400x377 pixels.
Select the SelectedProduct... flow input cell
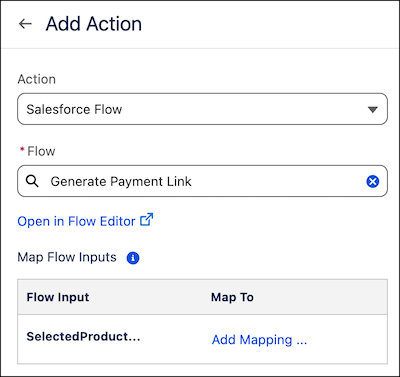[83, 337]
